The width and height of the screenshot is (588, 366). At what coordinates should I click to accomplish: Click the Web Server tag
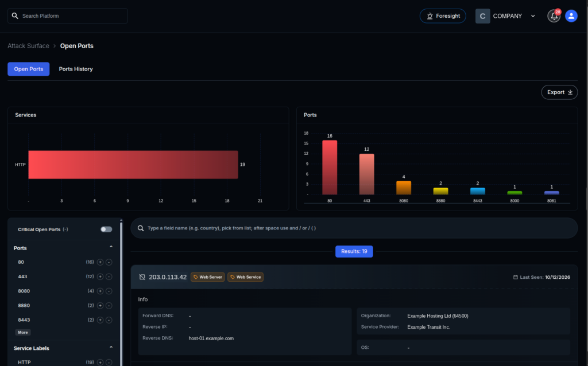[x=208, y=277]
